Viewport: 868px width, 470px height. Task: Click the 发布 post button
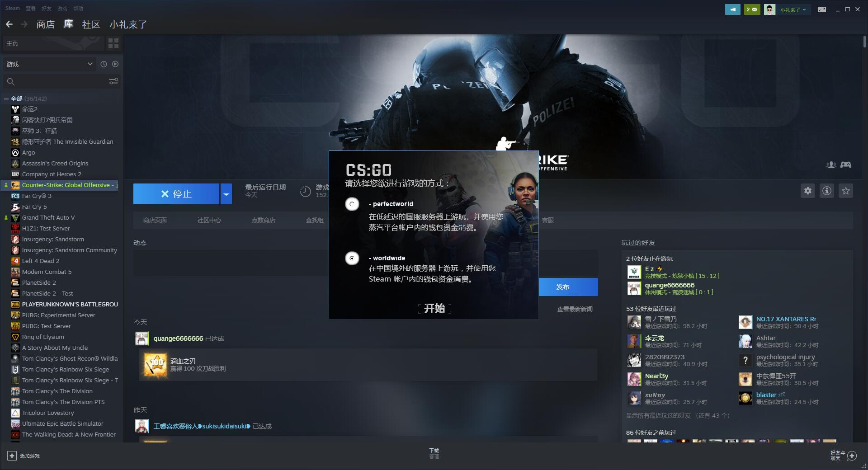point(568,287)
